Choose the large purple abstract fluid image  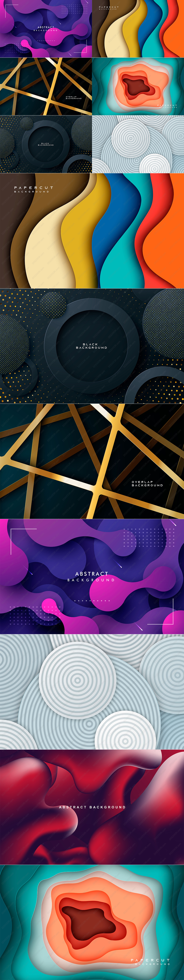pyautogui.click(x=92, y=576)
